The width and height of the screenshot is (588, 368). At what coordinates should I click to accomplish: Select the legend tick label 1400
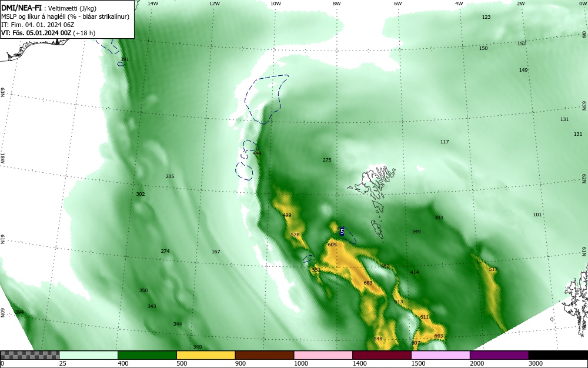click(359, 363)
